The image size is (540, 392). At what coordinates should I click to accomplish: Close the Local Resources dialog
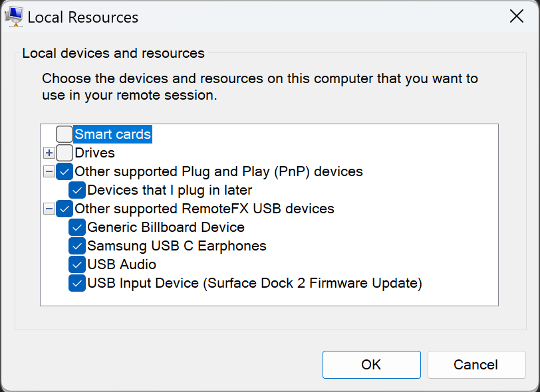click(517, 16)
